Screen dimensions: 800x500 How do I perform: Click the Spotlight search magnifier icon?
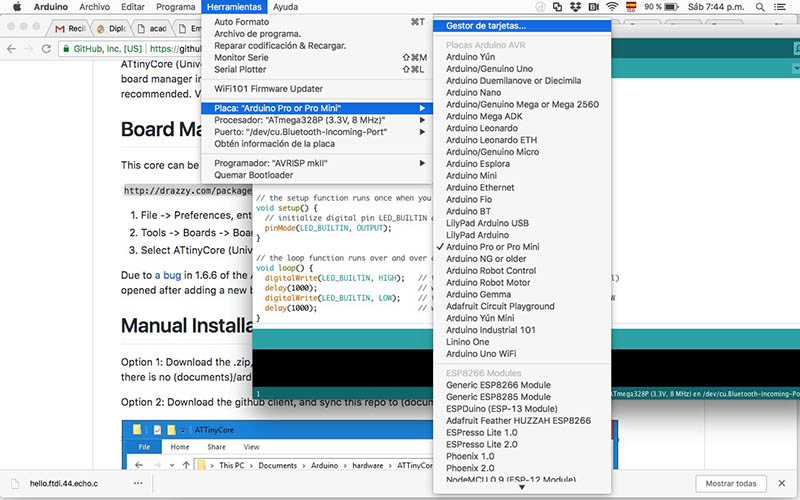point(760,7)
